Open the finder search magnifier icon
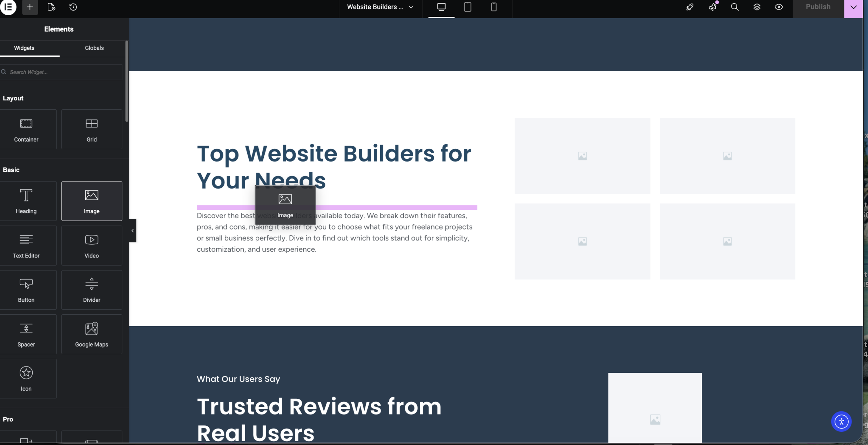Screen dimensions: 868x445 [x=734, y=7]
